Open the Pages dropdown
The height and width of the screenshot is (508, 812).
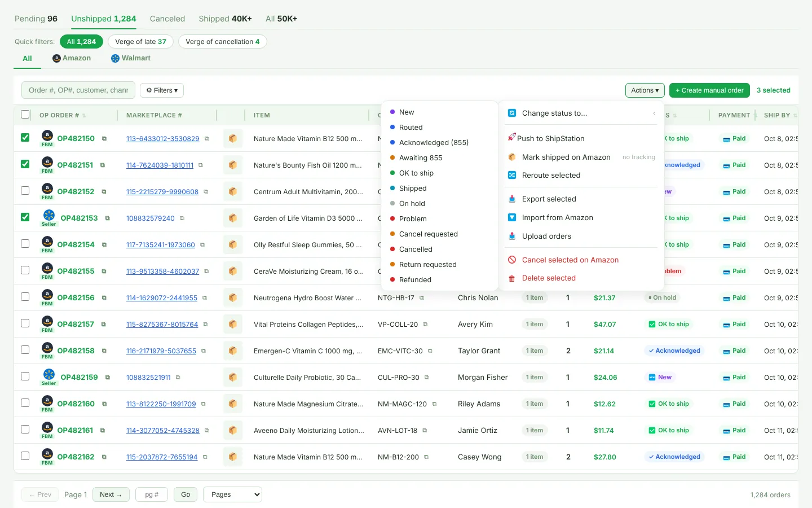(x=232, y=494)
